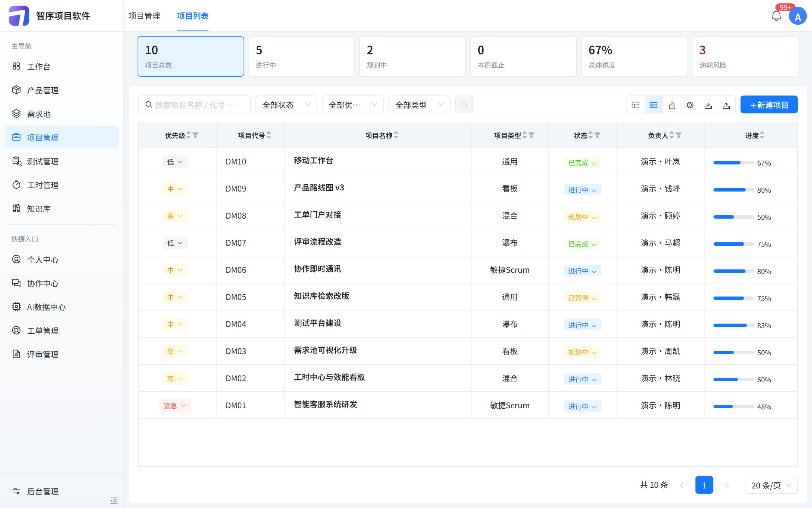Open 工作台 in the sidebar
The image size is (812, 508).
[62, 67]
